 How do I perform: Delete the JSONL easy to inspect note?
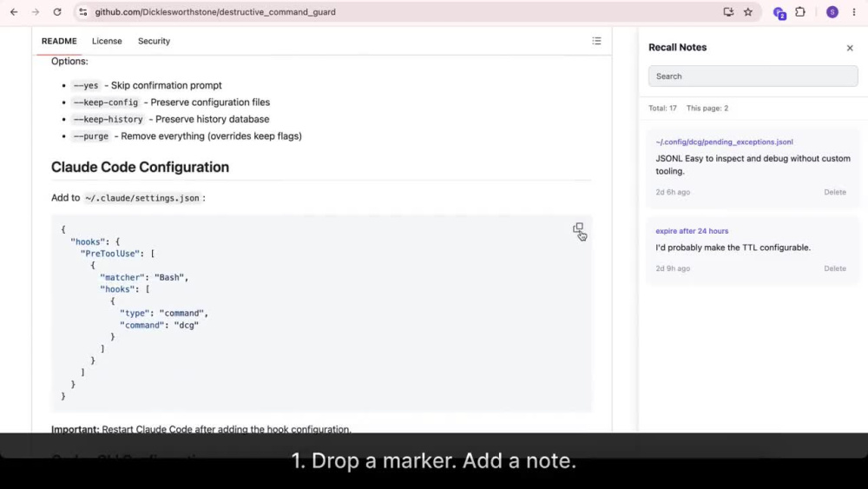click(835, 192)
